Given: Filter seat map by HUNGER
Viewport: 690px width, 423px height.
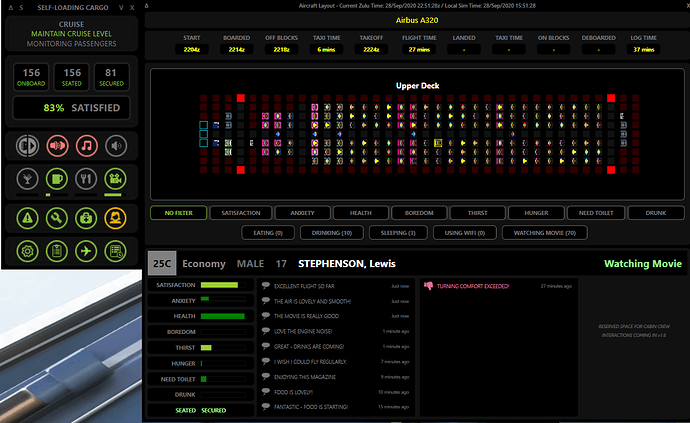Looking at the screenshot, I should (536, 213).
